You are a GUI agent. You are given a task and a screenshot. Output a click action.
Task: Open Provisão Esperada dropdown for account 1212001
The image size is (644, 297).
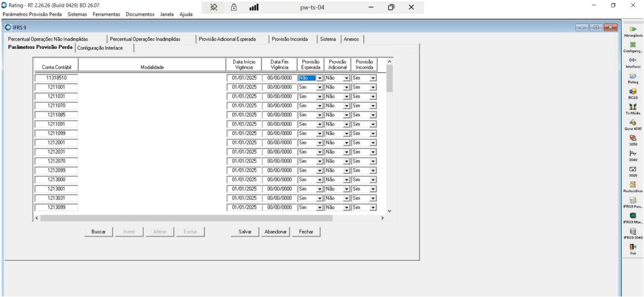[319, 143]
